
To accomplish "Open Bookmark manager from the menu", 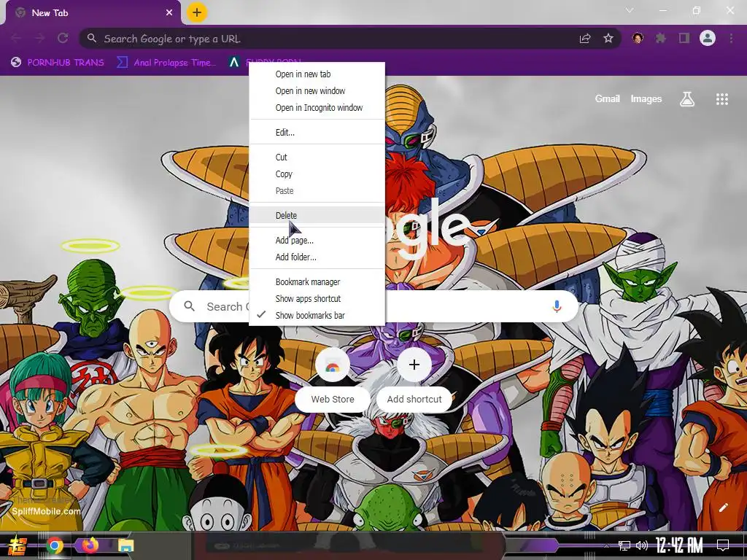I will (x=317, y=282).
